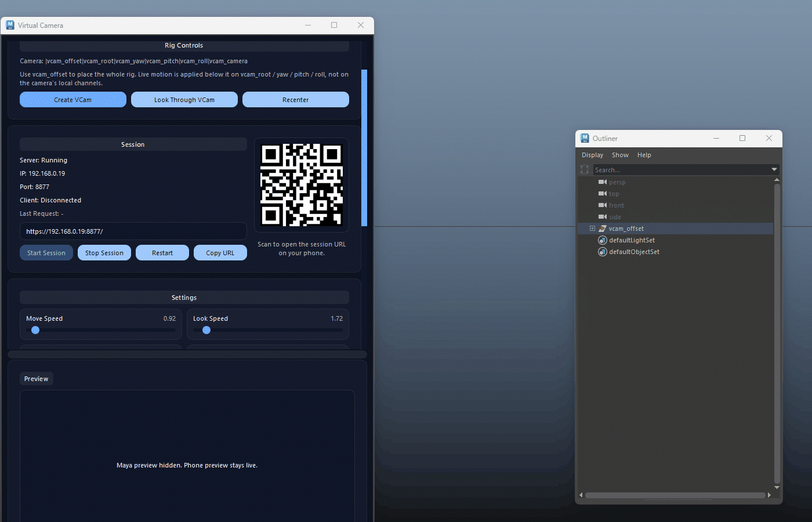Click the 'IP: 192.168.0.19' text
The width and height of the screenshot is (812, 522).
click(x=42, y=173)
